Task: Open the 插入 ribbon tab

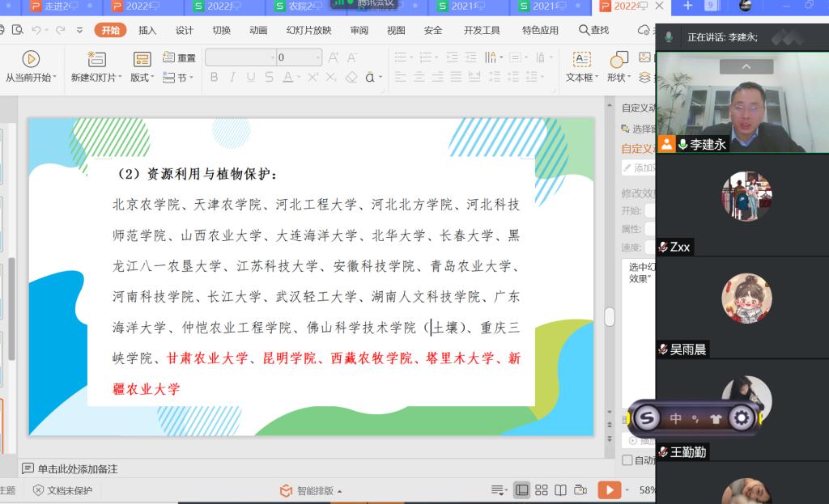Action: [147, 30]
